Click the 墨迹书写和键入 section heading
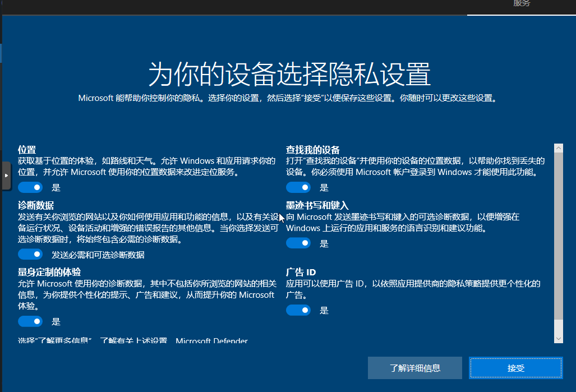 [317, 205]
